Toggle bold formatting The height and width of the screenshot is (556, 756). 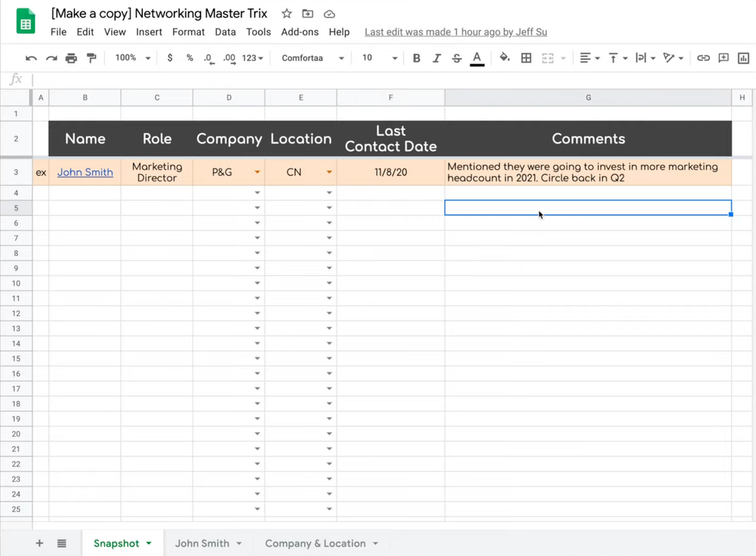[417, 58]
